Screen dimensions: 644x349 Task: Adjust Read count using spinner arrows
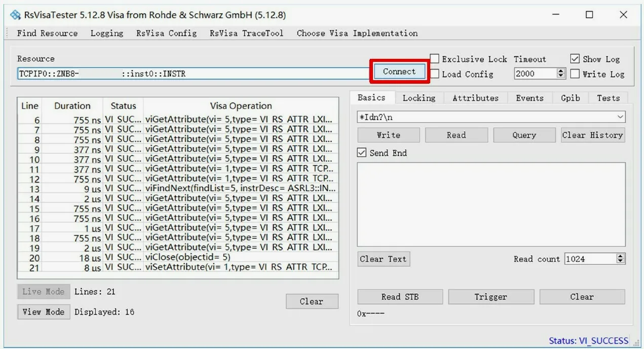coord(621,259)
